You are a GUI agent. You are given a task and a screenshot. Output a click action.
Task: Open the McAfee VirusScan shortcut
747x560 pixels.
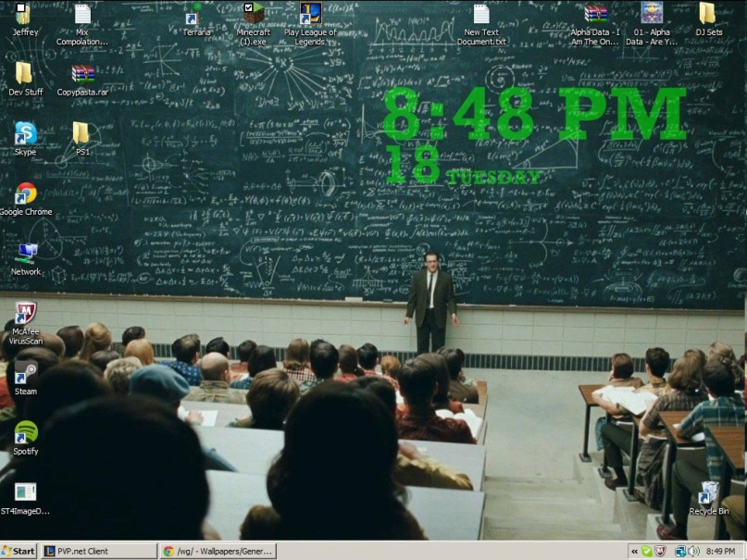pyautogui.click(x=26, y=323)
